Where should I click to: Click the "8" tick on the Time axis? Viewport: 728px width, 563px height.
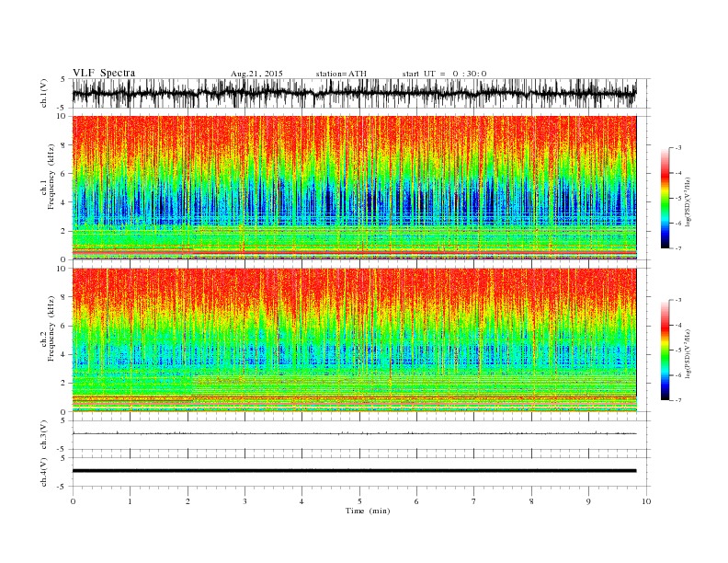(x=531, y=501)
